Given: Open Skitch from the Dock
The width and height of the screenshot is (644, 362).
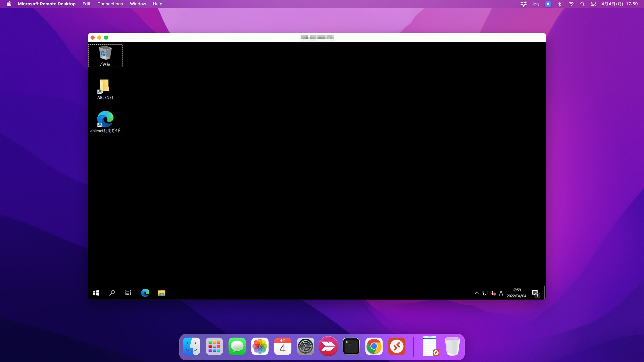Looking at the screenshot, I should [328, 346].
